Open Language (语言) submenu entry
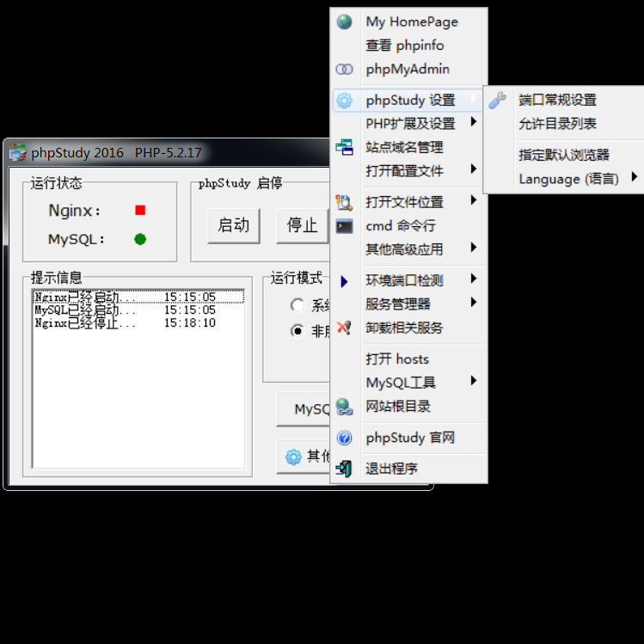 pyautogui.click(x=565, y=179)
